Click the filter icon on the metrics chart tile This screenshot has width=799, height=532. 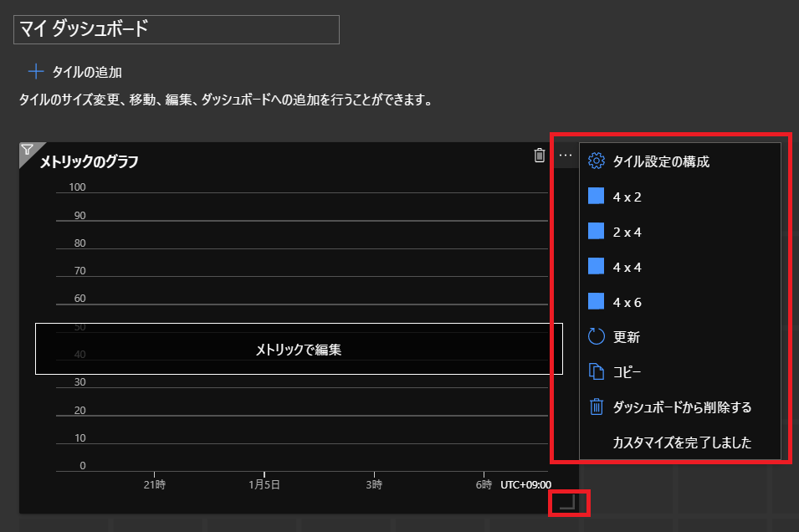coord(28,150)
